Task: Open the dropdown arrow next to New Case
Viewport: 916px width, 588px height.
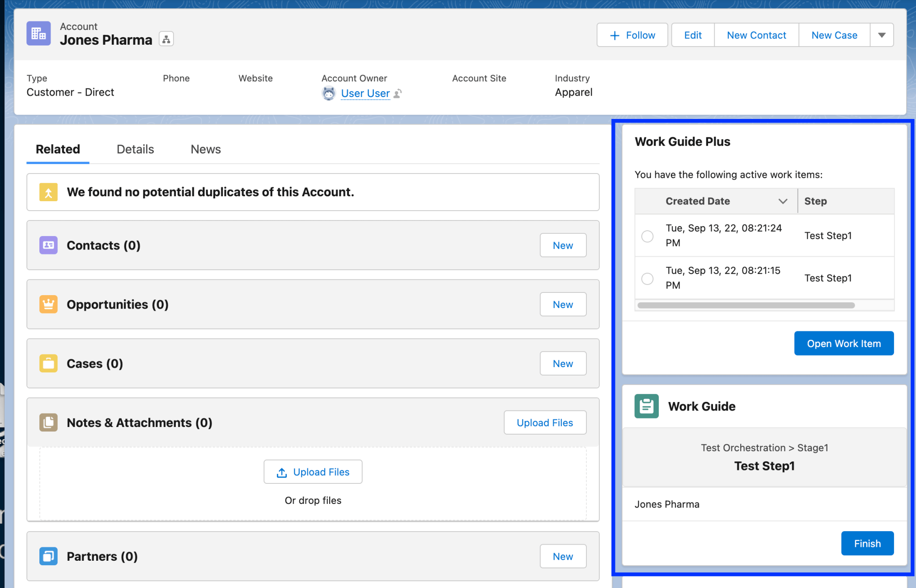Action: click(x=882, y=34)
